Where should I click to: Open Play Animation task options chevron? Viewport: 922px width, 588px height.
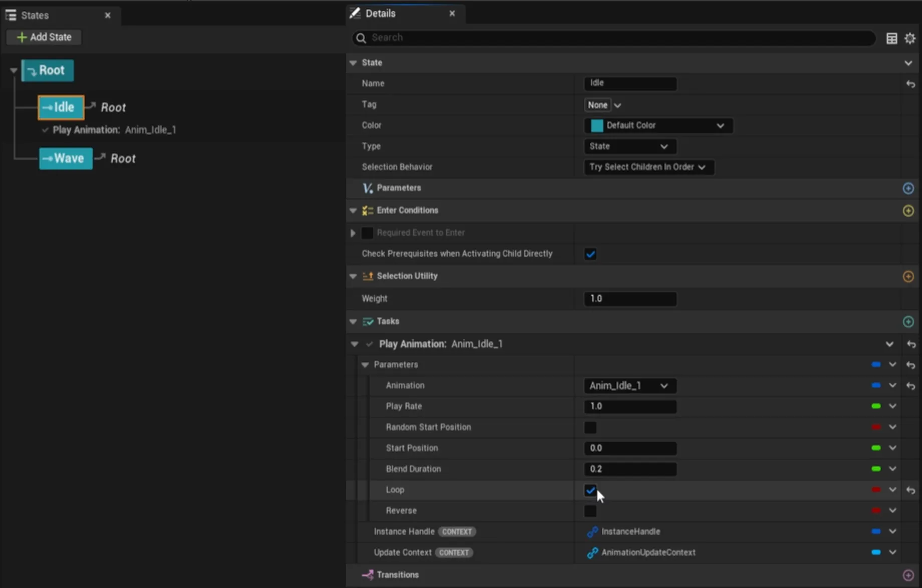pos(889,344)
